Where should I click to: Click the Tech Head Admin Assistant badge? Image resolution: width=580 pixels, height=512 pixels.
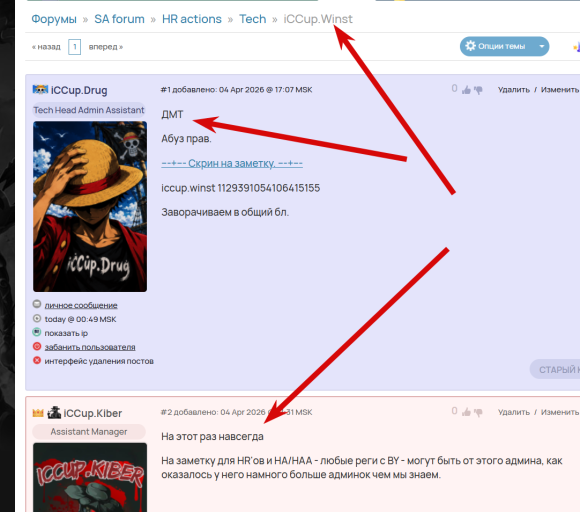(x=89, y=110)
